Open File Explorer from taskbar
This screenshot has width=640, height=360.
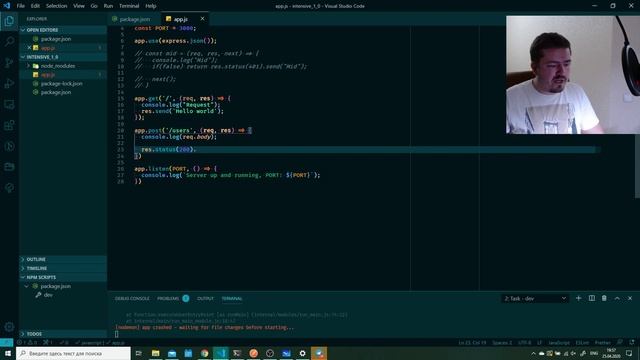[x=156, y=353]
